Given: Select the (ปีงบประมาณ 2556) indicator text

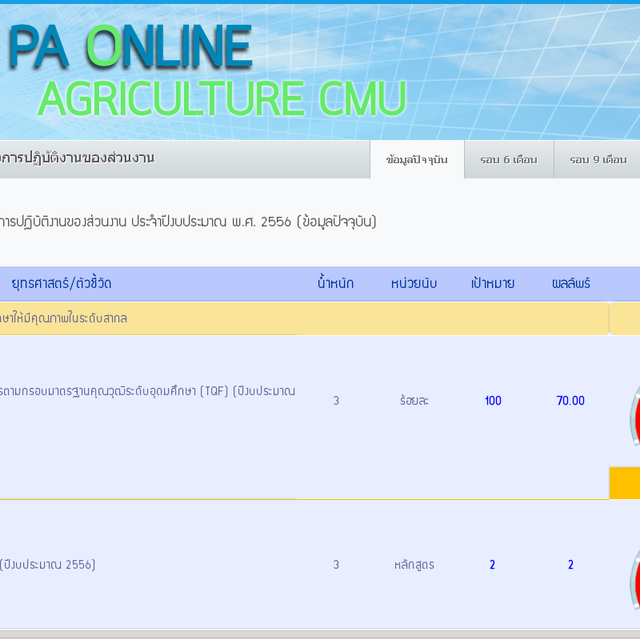Looking at the screenshot, I should coord(48,564).
